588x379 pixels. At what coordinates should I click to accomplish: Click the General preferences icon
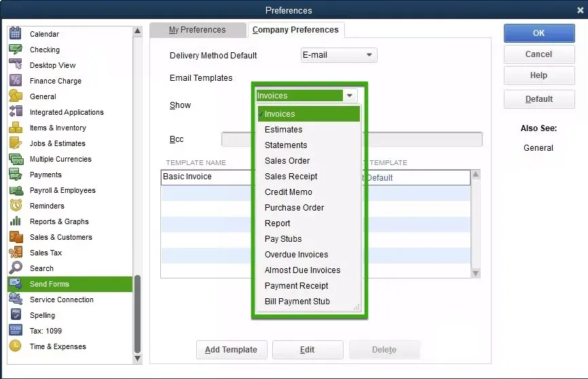coord(16,96)
